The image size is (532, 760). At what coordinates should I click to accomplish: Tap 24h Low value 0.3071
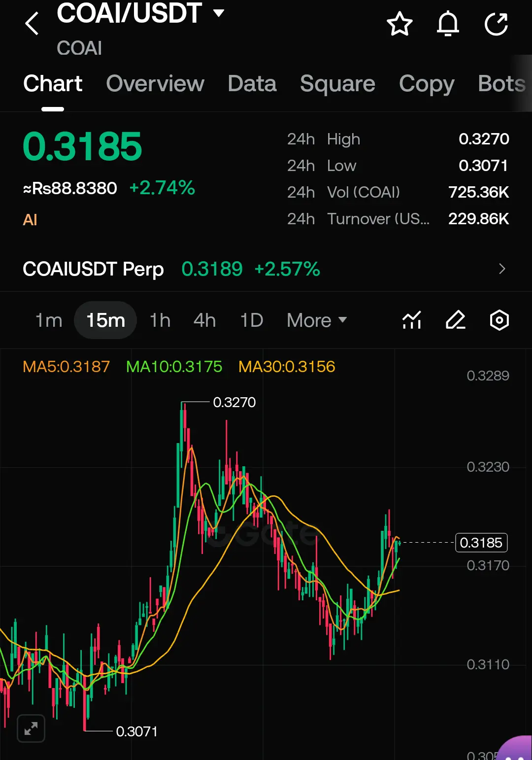pyautogui.click(x=483, y=166)
